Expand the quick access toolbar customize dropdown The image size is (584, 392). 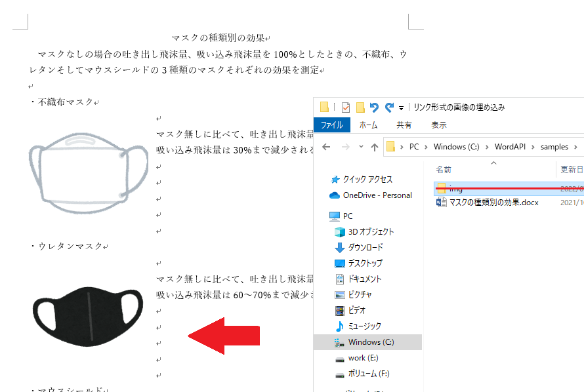[x=400, y=107]
